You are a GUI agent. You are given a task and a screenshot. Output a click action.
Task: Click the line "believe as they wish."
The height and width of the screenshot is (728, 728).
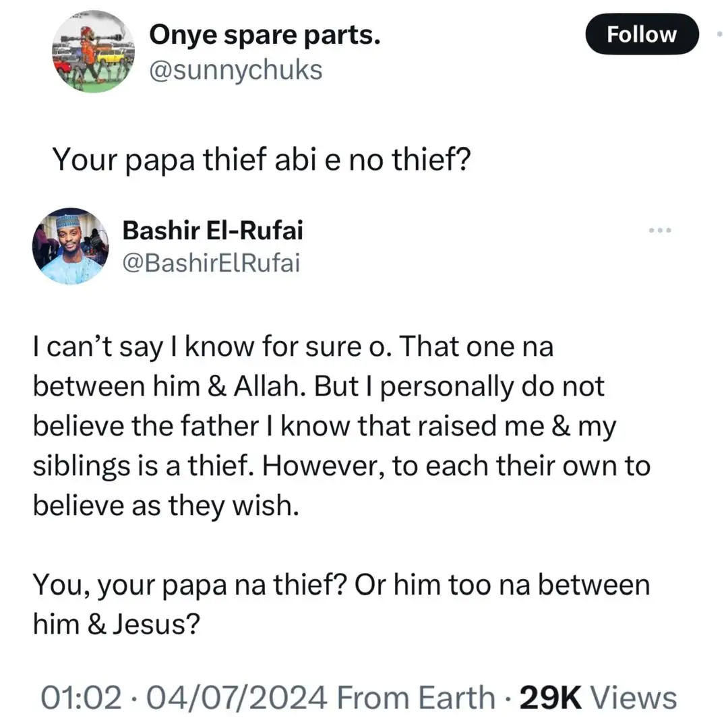click(x=165, y=506)
